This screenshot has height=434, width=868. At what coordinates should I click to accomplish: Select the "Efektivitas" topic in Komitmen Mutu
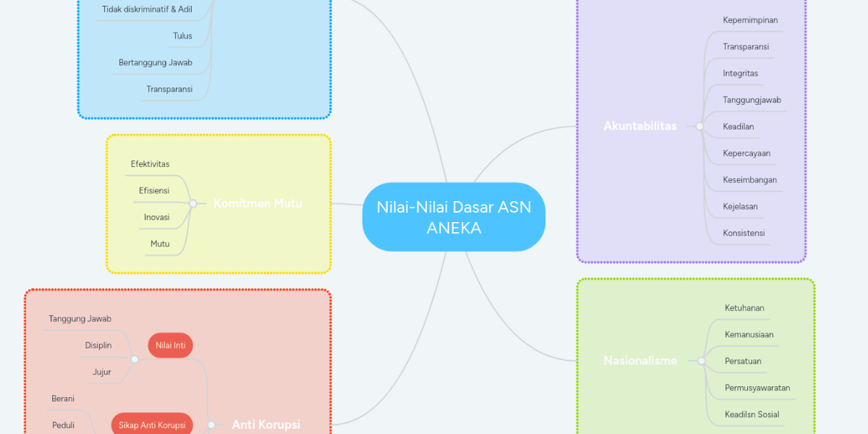point(149,164)
